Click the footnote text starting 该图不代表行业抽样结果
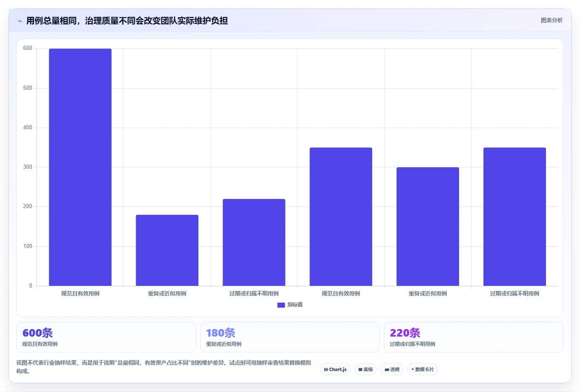 pyautogui.click(x=164, y=367)
